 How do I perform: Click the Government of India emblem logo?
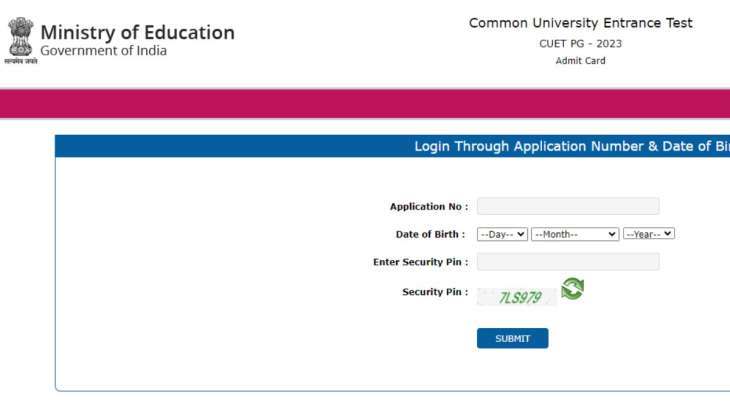coord(20,40)
